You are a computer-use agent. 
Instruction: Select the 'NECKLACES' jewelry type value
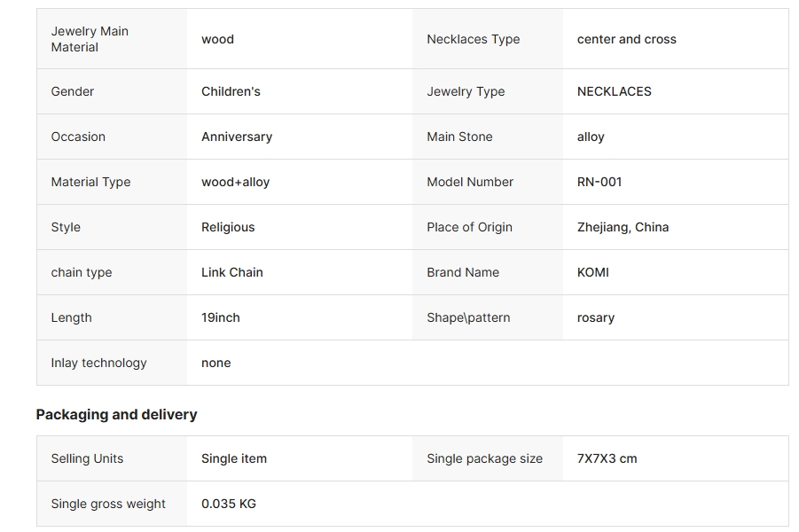click(x=614, y=91)
